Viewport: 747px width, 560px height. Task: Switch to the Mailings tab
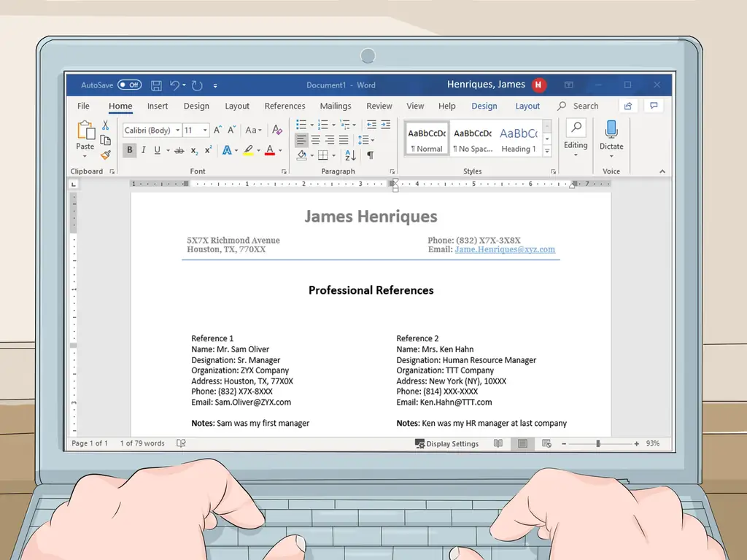(x=336, y=106)
